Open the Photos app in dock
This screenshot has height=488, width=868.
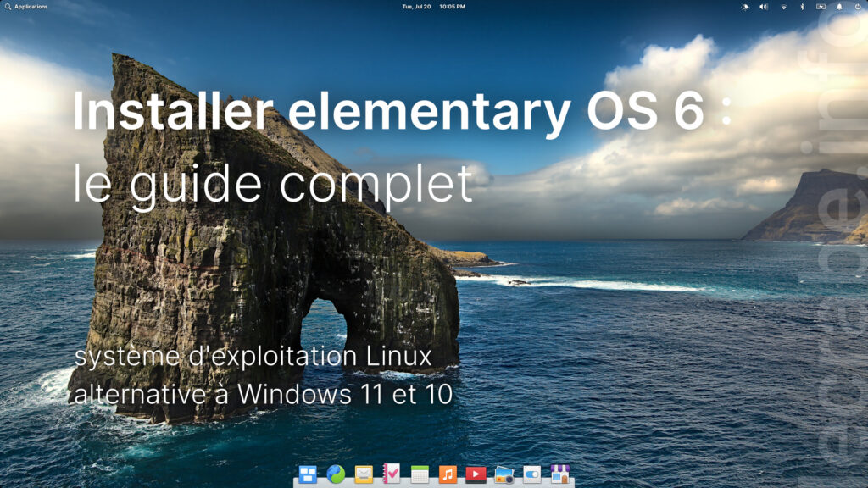coord(504,474)
